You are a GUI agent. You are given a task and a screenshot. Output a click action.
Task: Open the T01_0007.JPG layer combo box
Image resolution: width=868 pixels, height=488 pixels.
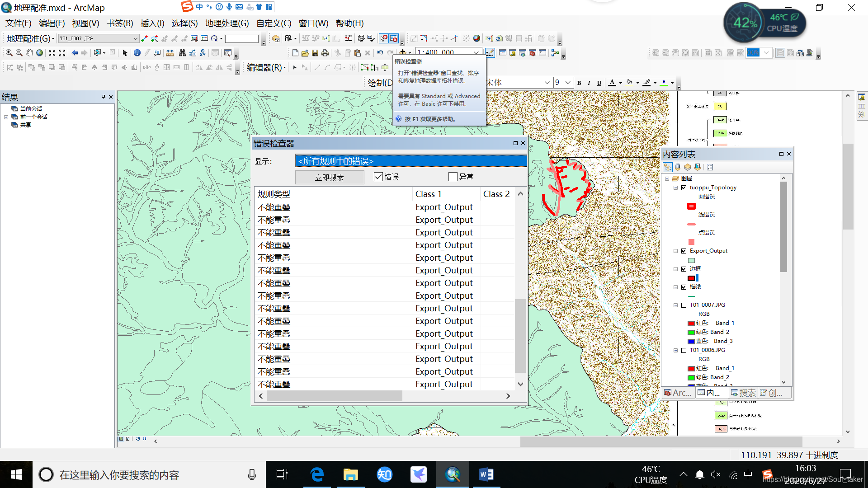[99, 38]
